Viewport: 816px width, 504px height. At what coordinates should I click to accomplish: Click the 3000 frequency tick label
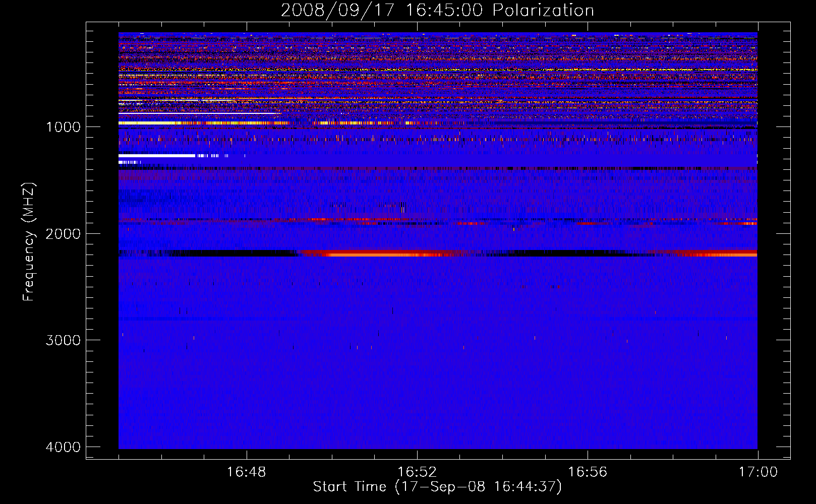pyautogui.click(x=64, y=340)
